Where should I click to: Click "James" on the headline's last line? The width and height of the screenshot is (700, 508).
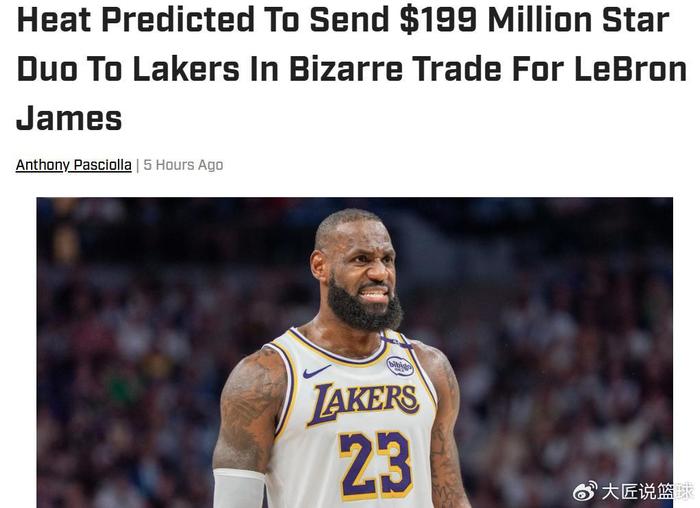pyautogui.click(x=69, y=118)
